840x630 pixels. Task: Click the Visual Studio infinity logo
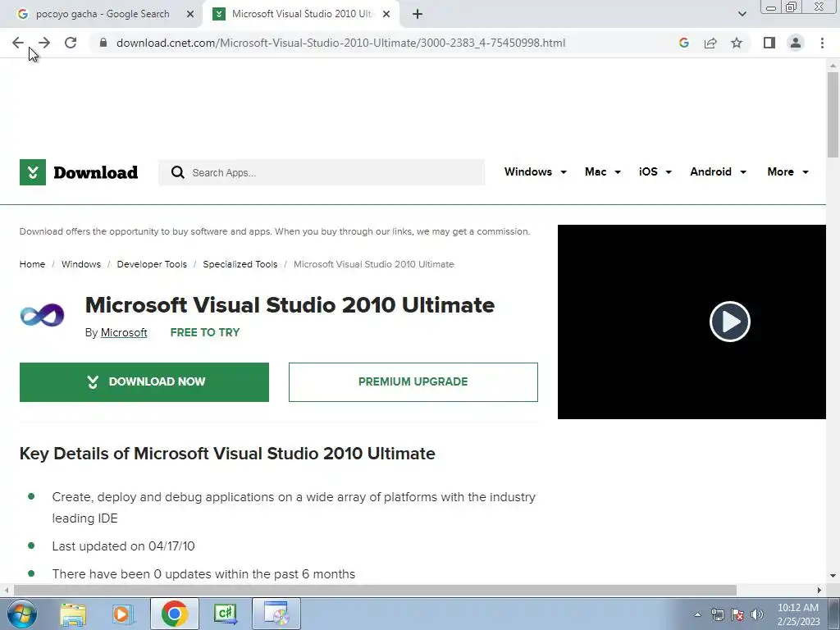pos(42,314)
